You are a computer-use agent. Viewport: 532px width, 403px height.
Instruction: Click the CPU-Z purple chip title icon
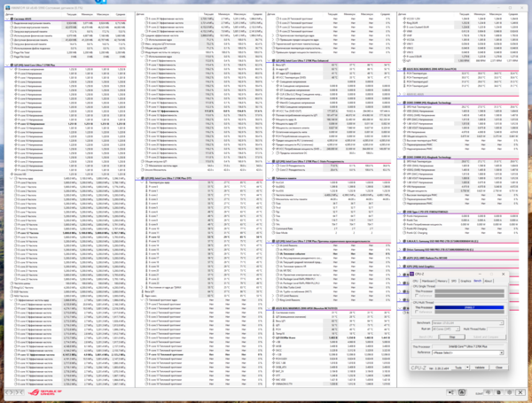412,274
